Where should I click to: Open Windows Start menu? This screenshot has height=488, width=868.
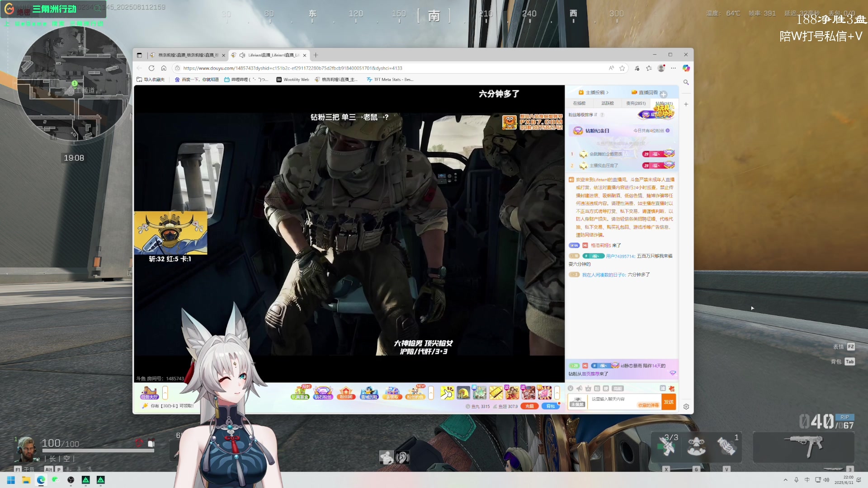point(11,480)
